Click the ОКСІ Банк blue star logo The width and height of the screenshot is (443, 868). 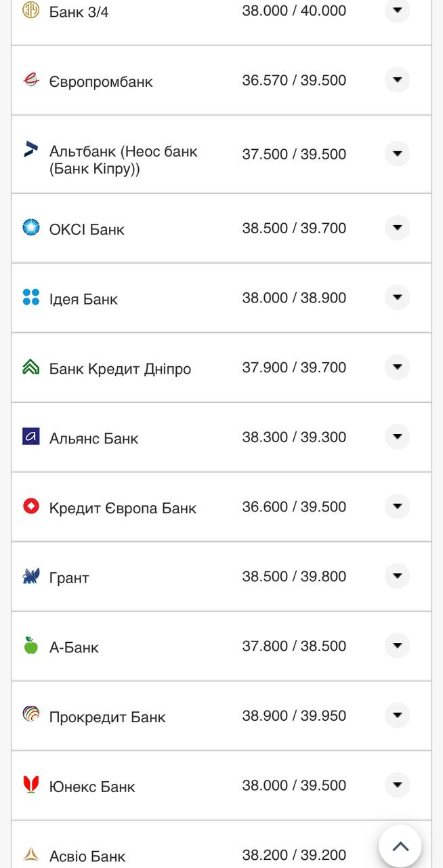point(31,227)
